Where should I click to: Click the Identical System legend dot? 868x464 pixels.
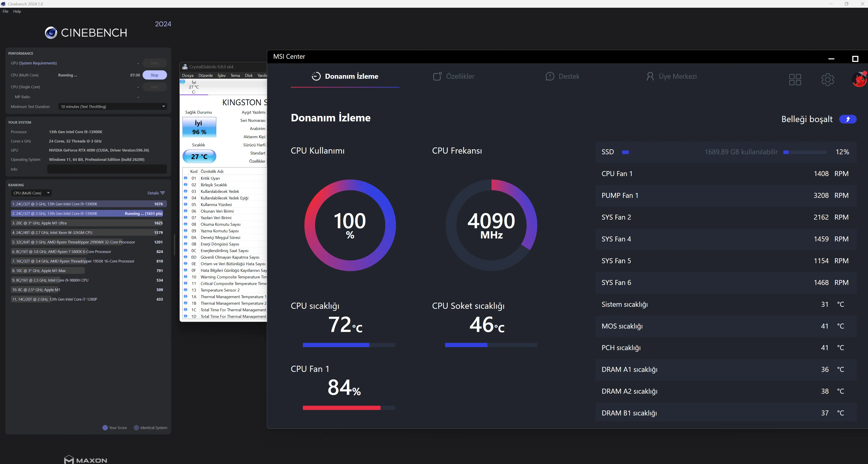point(137,428)
